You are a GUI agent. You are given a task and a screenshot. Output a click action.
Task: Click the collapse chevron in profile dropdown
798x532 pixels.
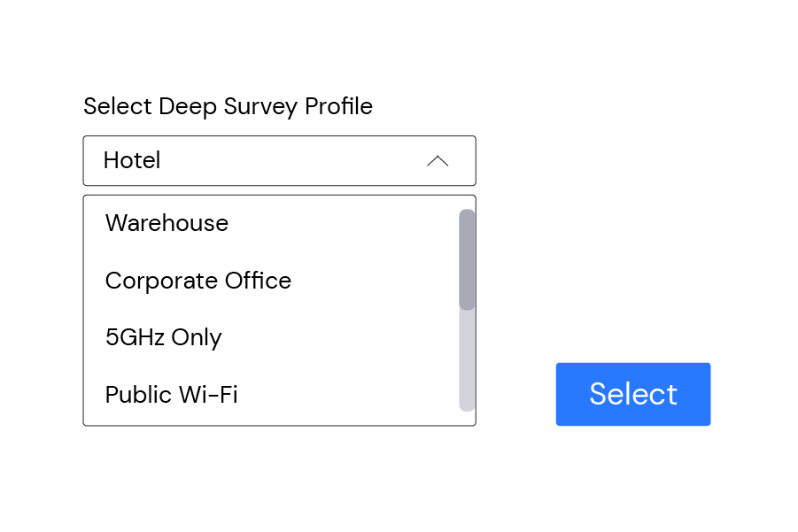[438, 161]
